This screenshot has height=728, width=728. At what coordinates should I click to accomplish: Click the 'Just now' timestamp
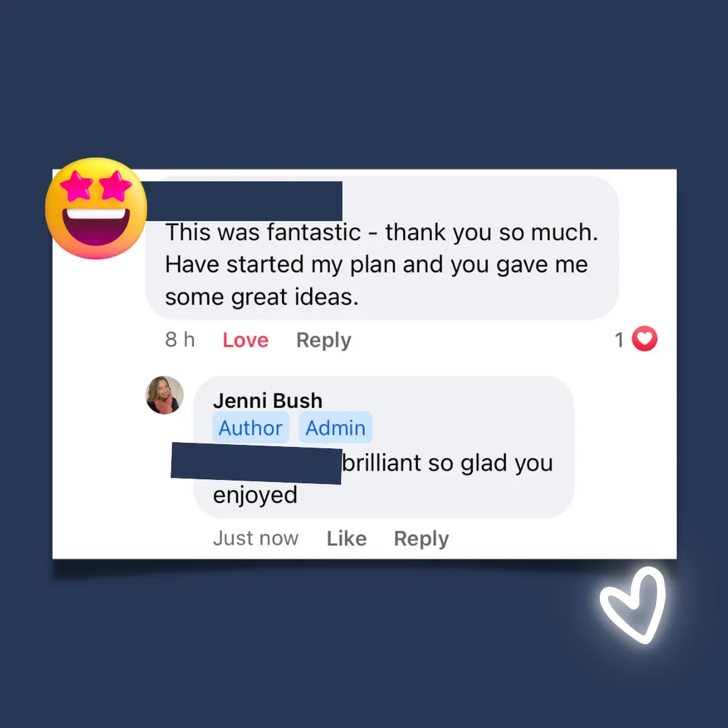click(x=256, y=539)
